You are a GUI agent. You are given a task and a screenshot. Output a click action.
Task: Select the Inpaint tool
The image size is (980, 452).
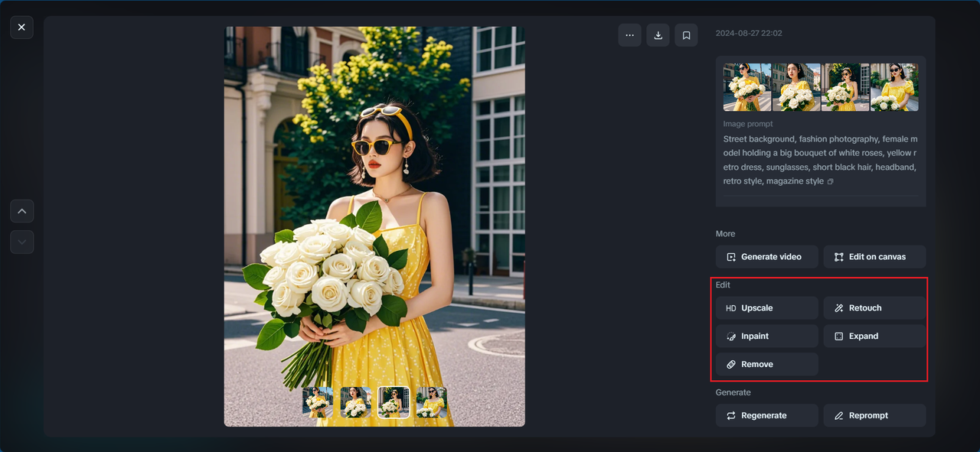766,337
